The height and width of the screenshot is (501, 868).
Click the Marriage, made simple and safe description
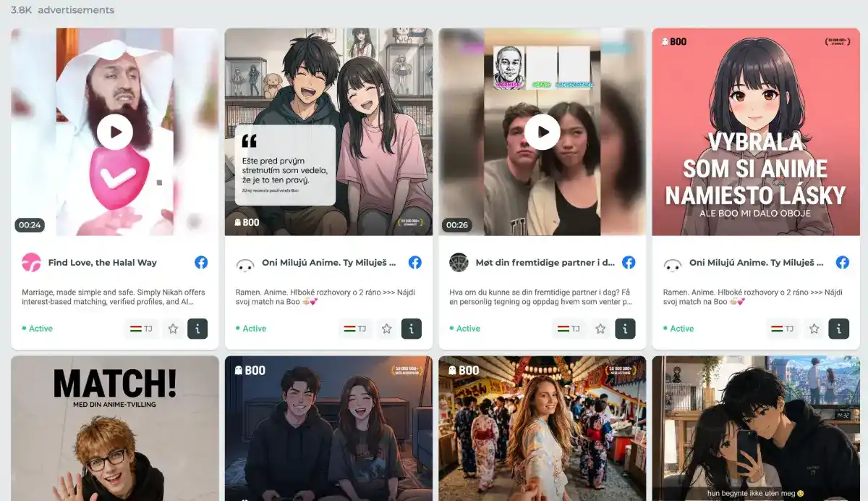click(x=114, y=297)
